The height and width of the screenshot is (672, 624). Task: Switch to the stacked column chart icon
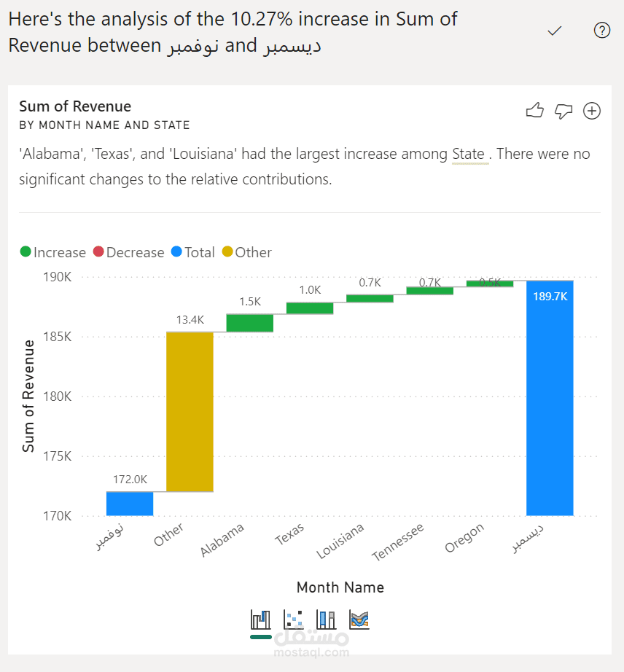point(326,620)
